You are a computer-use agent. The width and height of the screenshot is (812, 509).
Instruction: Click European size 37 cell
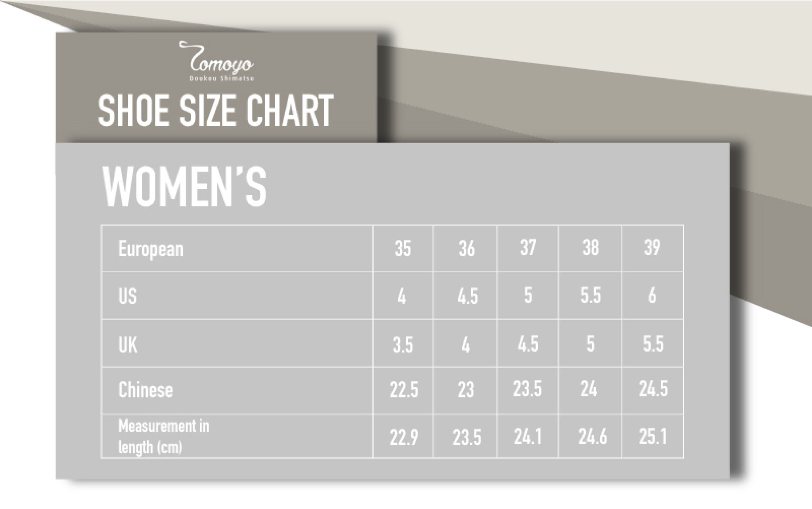click(528, 247)
